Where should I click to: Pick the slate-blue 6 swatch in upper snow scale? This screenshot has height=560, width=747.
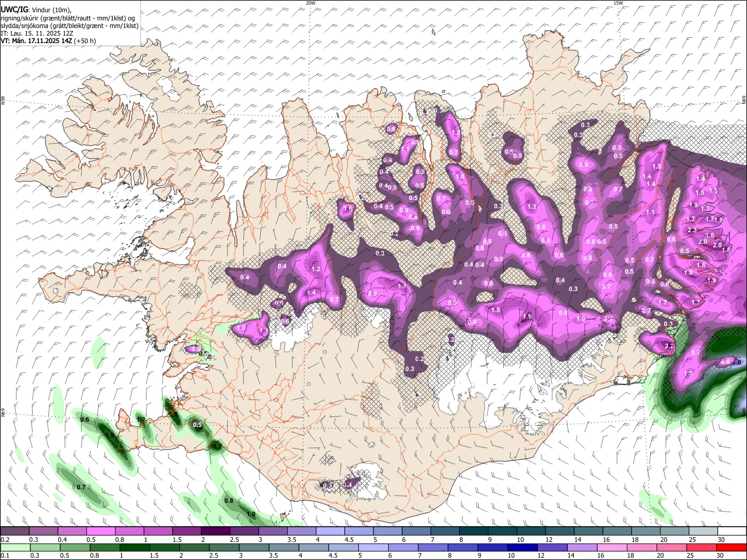click(417, 531)
